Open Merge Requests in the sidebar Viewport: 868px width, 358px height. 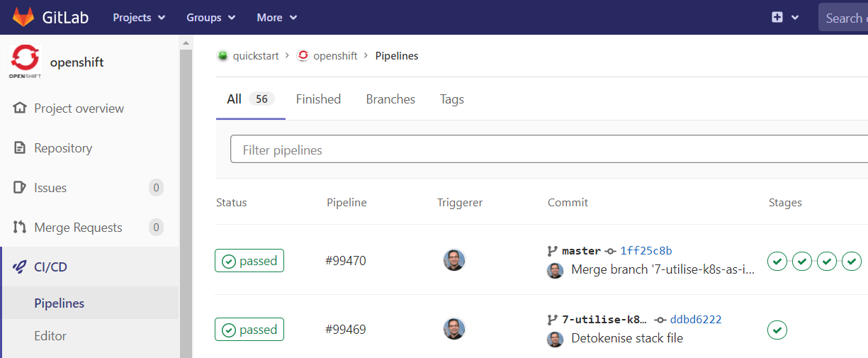pos(78,228)
